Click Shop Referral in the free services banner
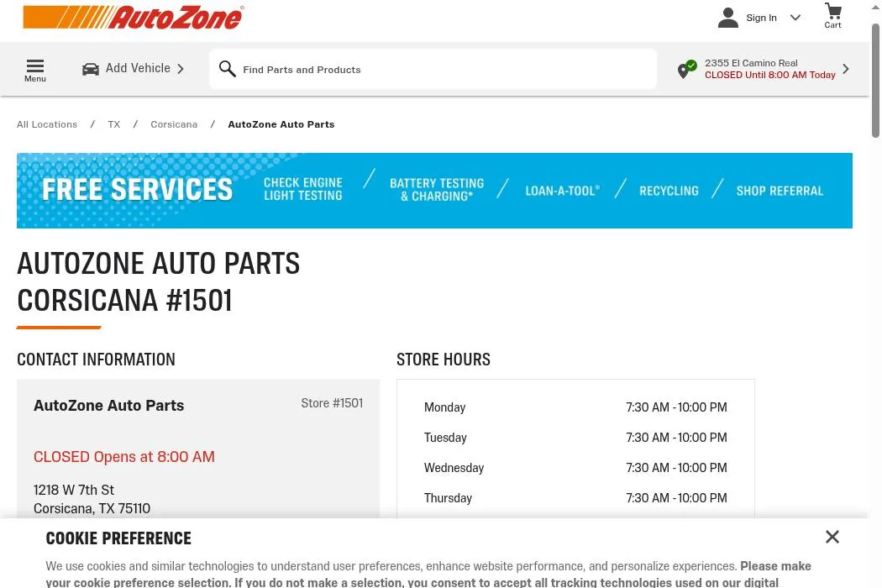The width and height of the screenshot is (882, 588). click(780, 191)
